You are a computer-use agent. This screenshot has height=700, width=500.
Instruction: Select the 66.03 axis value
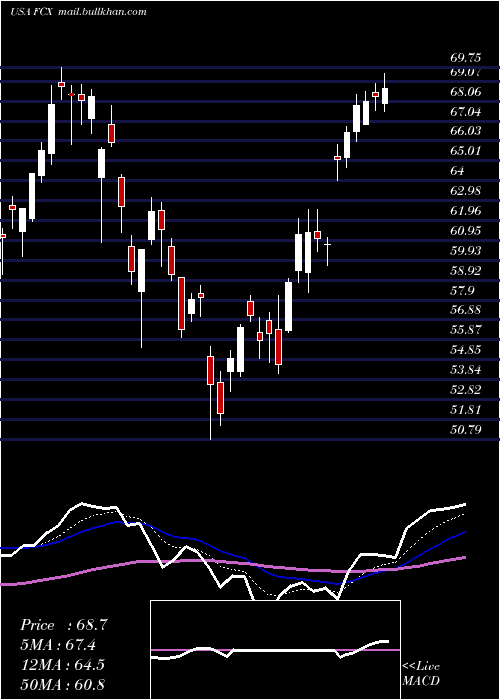coord(465,131)
